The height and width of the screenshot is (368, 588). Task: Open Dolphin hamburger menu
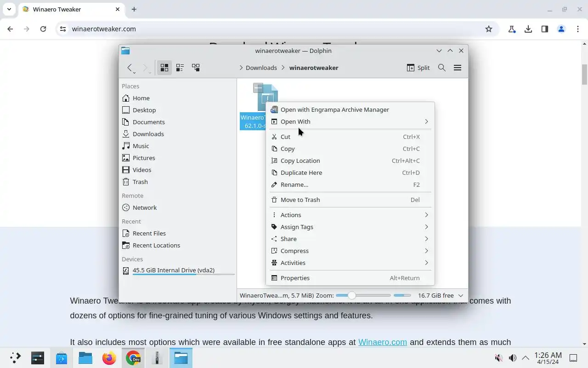pos(458,68)
